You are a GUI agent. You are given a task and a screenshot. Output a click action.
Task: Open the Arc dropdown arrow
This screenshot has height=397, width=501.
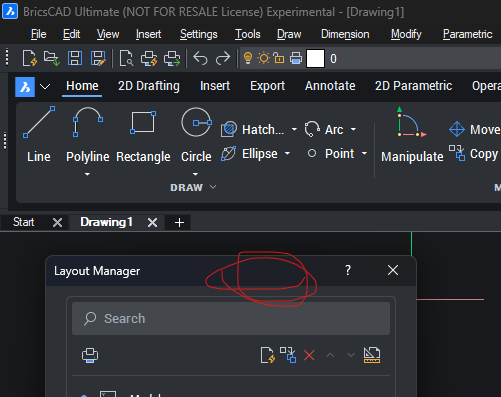pyautogui.click(x=353, y=129)
